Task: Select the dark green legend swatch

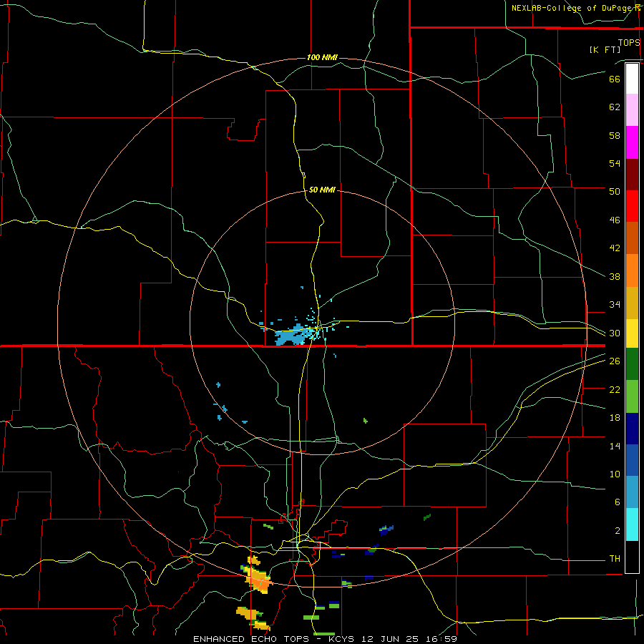Action: coord(632,364)
